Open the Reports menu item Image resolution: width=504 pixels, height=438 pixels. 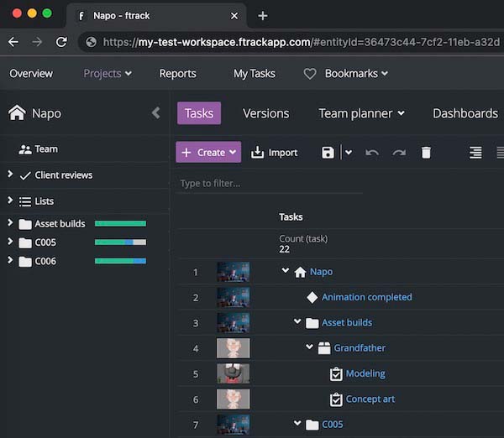[177, 74]
